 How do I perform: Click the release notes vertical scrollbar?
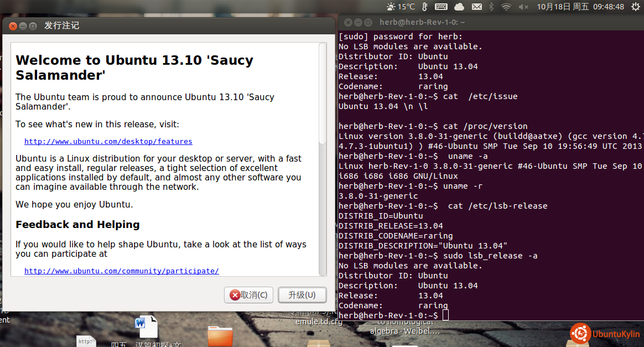[323, 94]
